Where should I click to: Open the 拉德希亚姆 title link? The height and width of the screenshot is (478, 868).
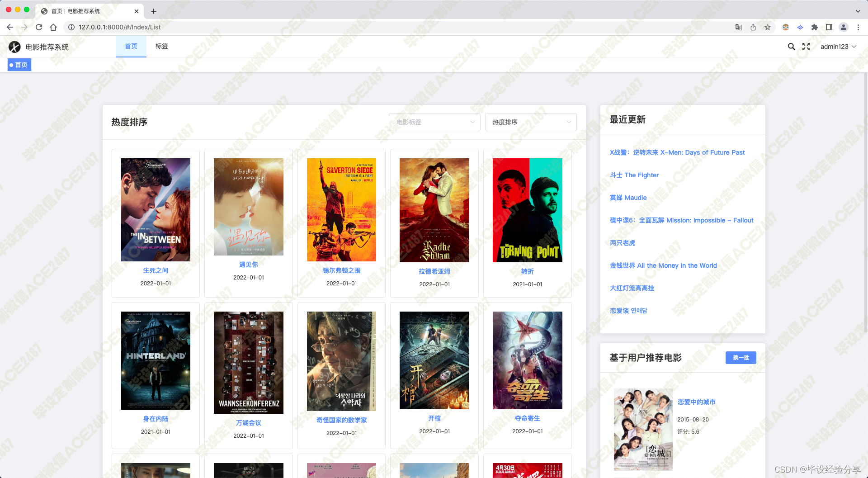434,271
